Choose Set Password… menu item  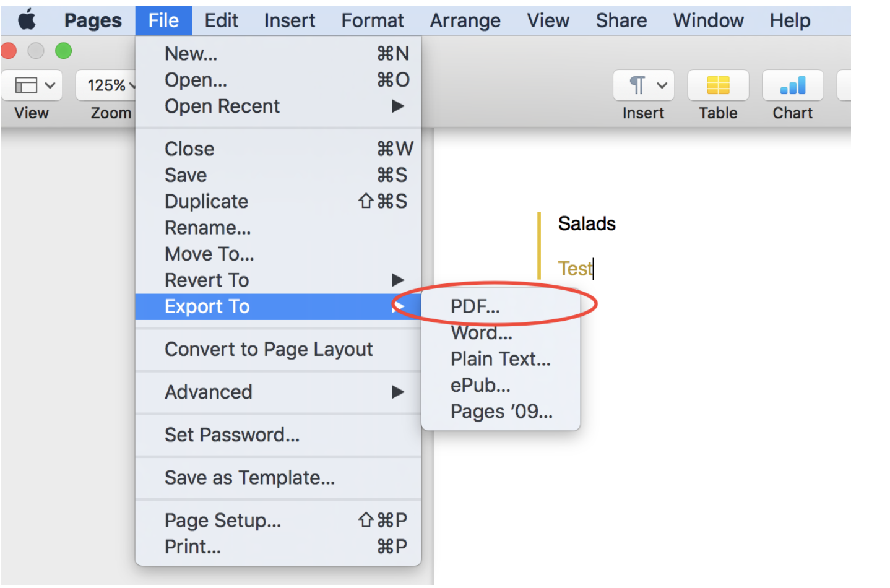(279, 435)
